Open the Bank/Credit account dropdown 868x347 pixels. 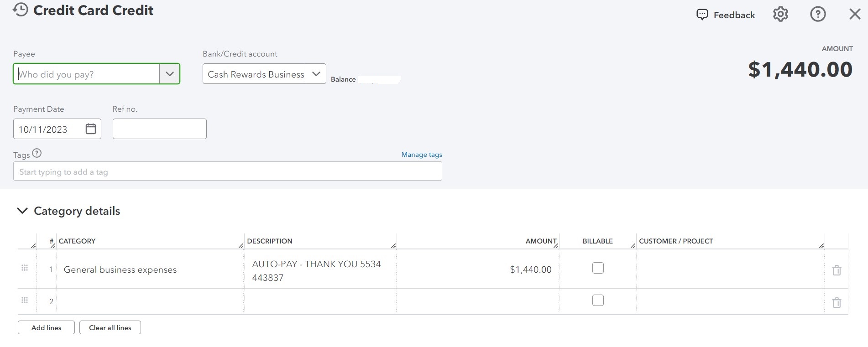click(316, 74)
